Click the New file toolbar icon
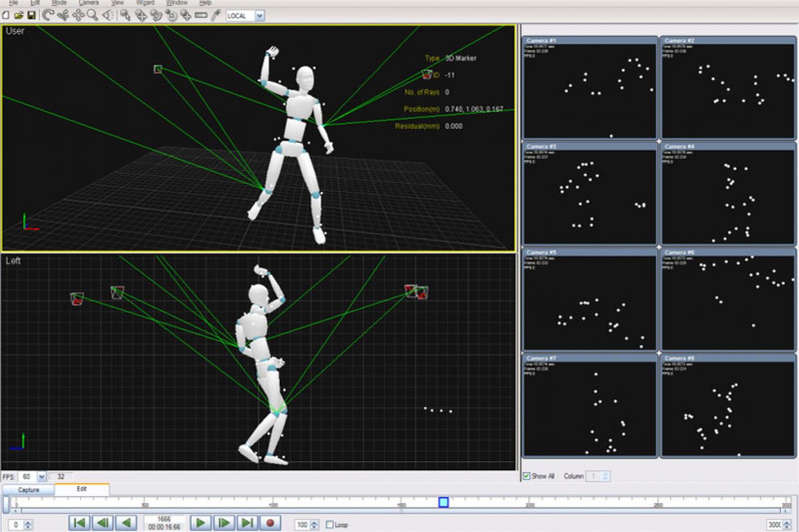Viewport: 799px width, 532px height. [6, 16]
